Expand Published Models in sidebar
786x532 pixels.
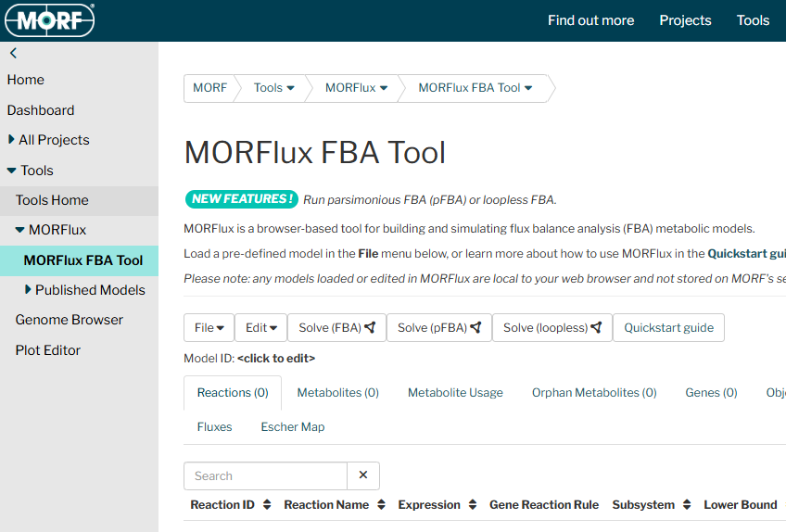point(28,290)
